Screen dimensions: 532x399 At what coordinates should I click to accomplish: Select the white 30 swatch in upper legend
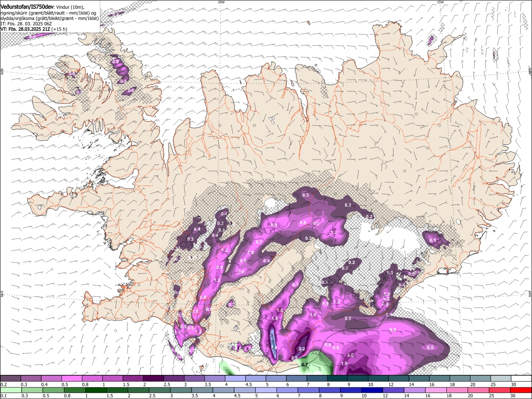(521, 378)
